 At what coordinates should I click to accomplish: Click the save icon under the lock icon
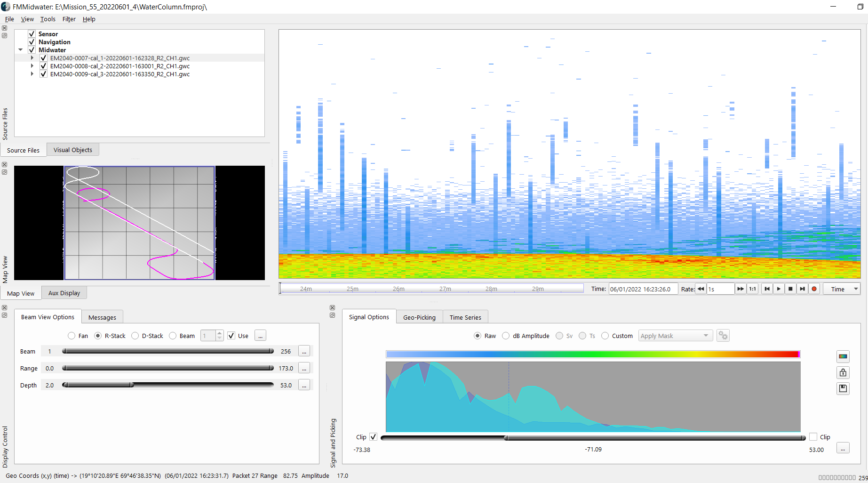(843, 388)
